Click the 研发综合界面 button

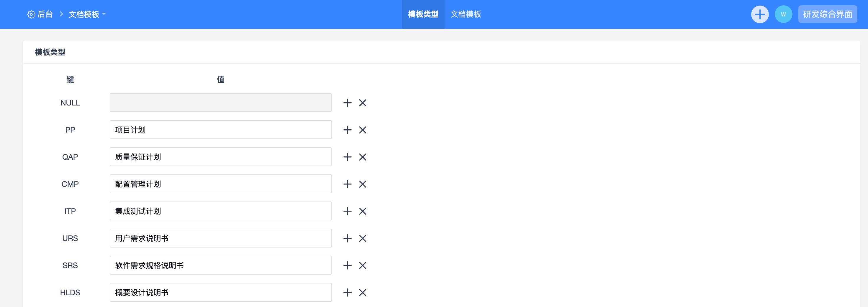click(x=827, y=14)
